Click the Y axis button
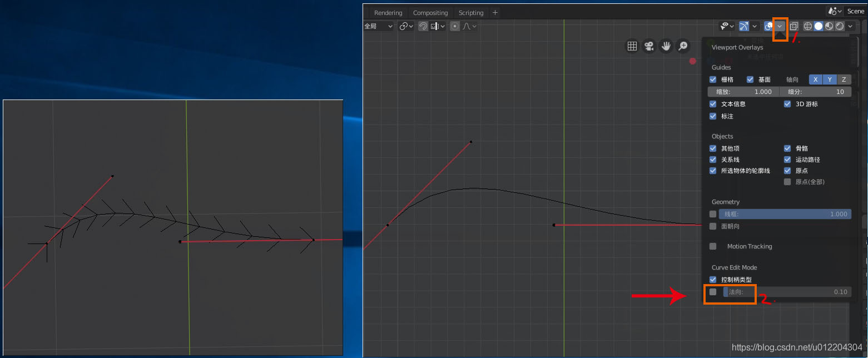The image size is (868, 358). click(830, 79)
